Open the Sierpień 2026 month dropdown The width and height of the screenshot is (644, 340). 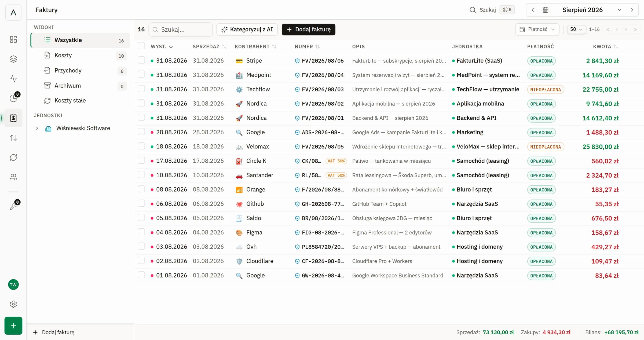click(x=591, y=10)
